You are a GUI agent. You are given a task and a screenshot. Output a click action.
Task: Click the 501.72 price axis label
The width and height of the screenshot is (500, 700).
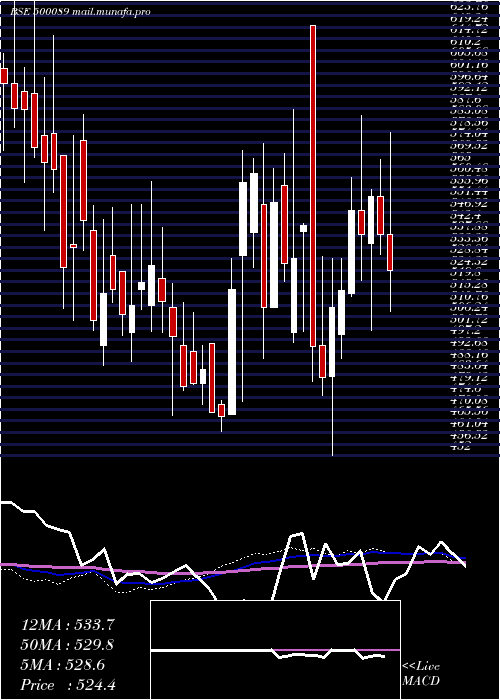[x=468, y=320]
